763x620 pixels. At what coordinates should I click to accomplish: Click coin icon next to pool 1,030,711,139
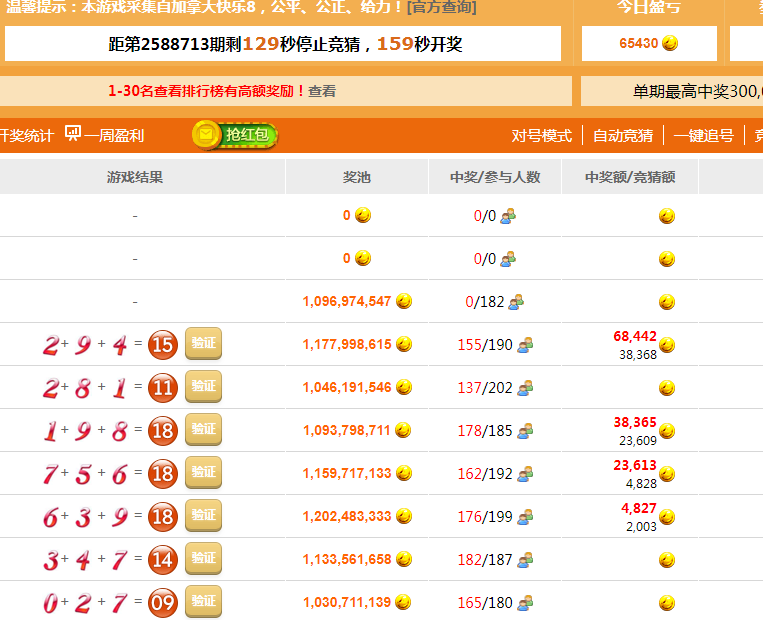[404, 603]
